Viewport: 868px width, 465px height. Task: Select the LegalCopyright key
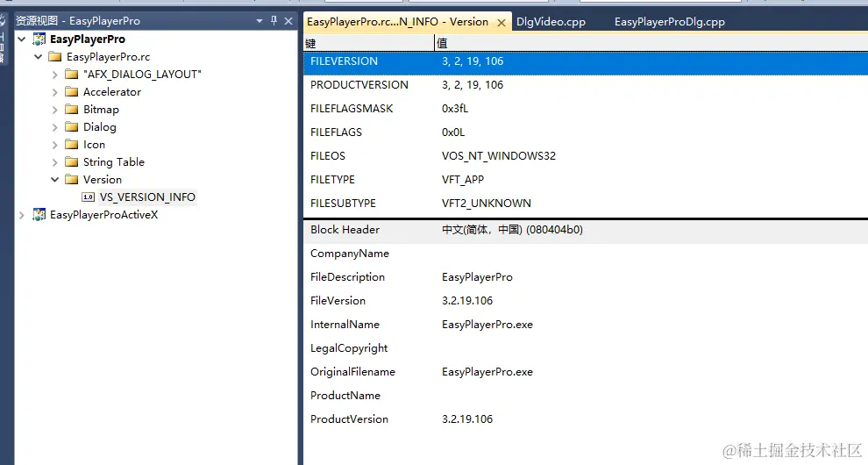[349, 348]
